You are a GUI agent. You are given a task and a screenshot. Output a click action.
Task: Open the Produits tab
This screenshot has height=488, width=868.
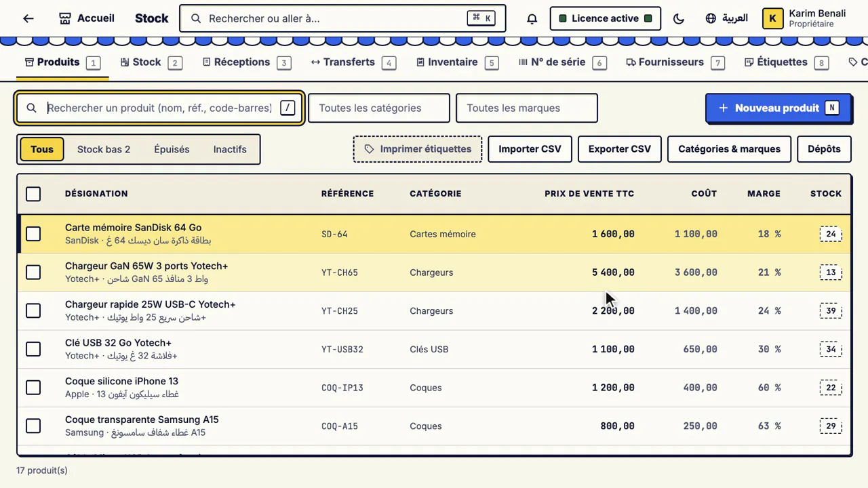(x=63, y=62)
